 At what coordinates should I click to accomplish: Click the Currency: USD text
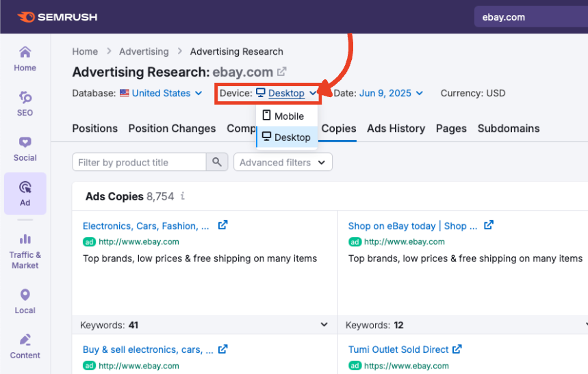(473, 93)
